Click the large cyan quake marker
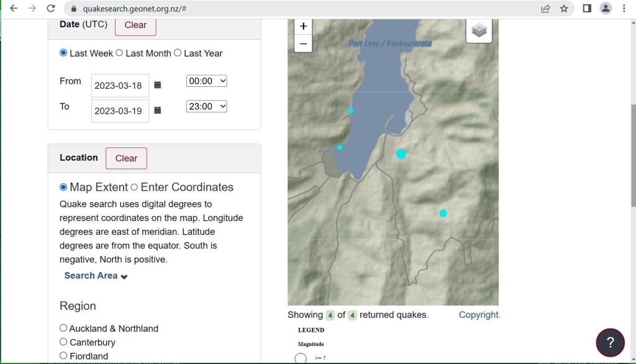Viewport: 636px width, 364px height. (401, 153)
